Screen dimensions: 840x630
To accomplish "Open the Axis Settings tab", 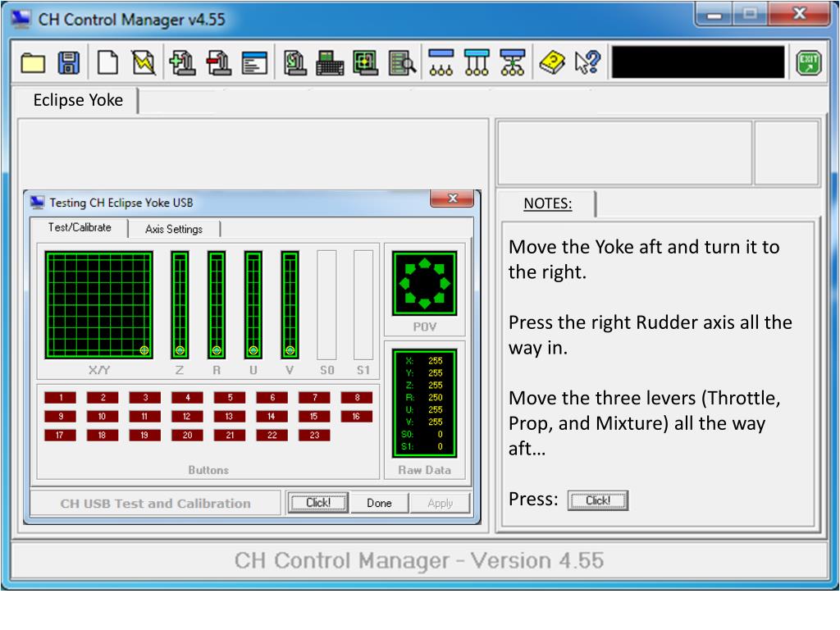I will 174,230.
